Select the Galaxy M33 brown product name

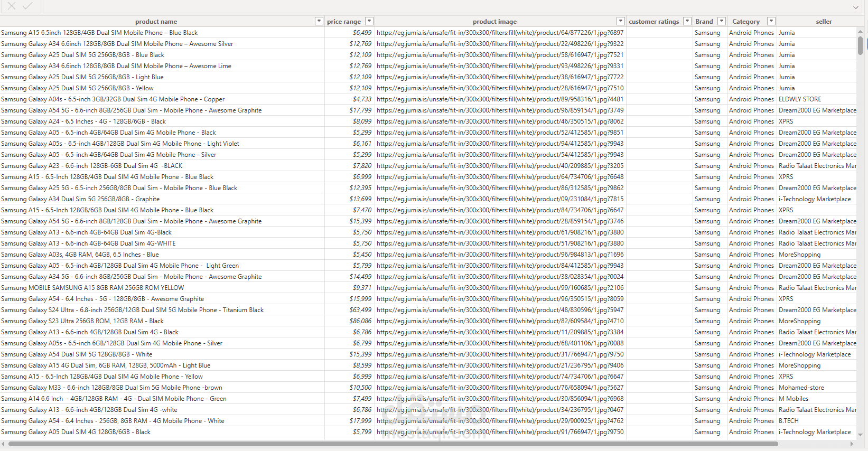pos(111,388)
